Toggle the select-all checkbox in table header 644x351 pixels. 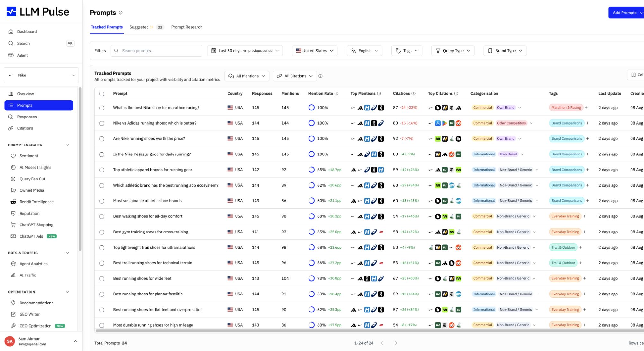point(102,94)
